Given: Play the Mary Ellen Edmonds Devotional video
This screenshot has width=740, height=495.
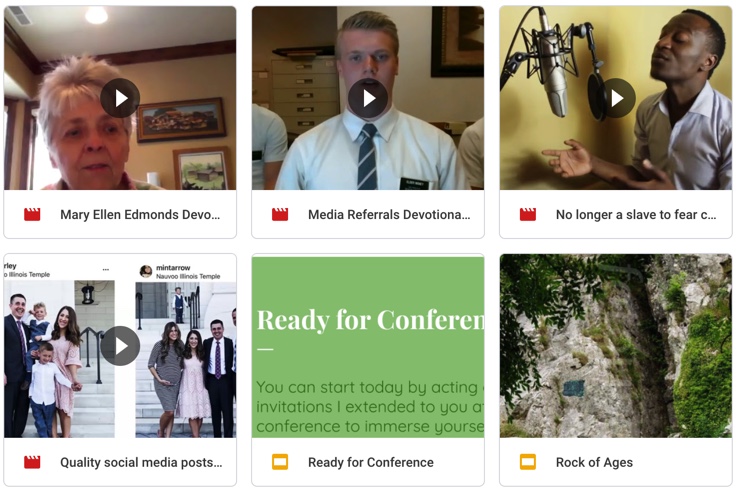Looking at the screenshot, I should click(120, 98).
